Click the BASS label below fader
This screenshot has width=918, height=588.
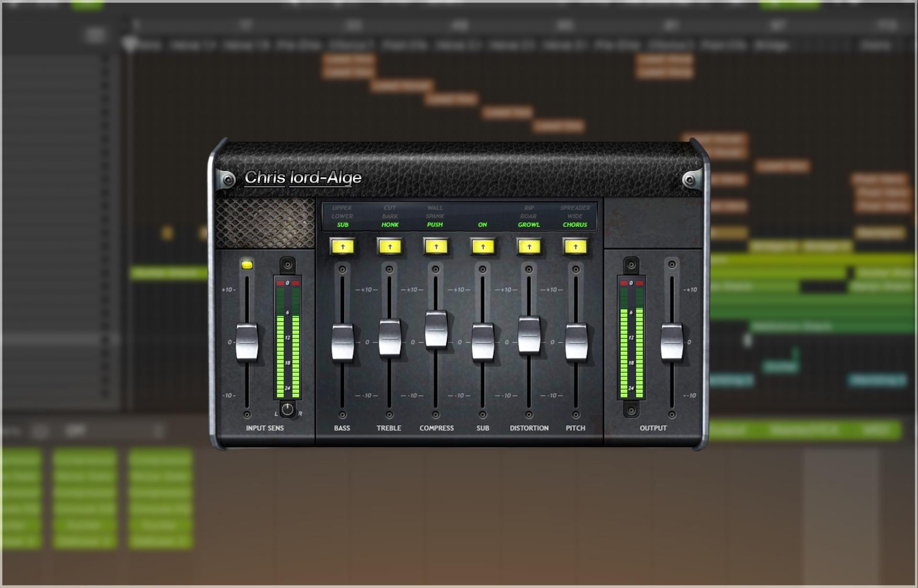(342, 428)
